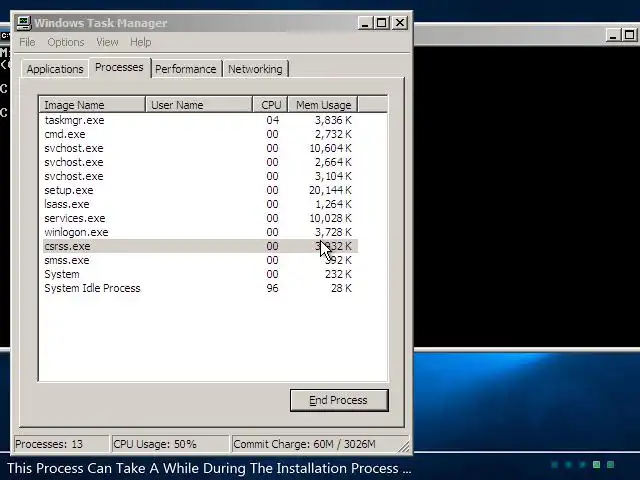
Task: Click the 20,144 K memory value
Action: [330, 190]
